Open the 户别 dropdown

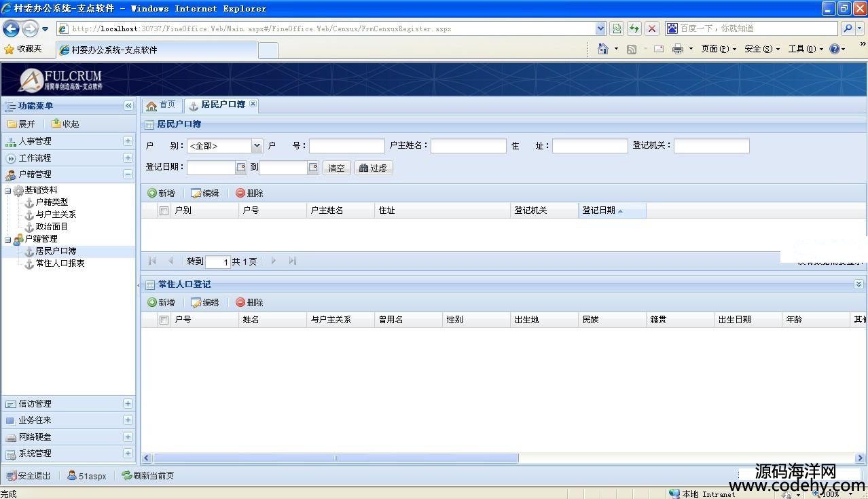point(257,146)
